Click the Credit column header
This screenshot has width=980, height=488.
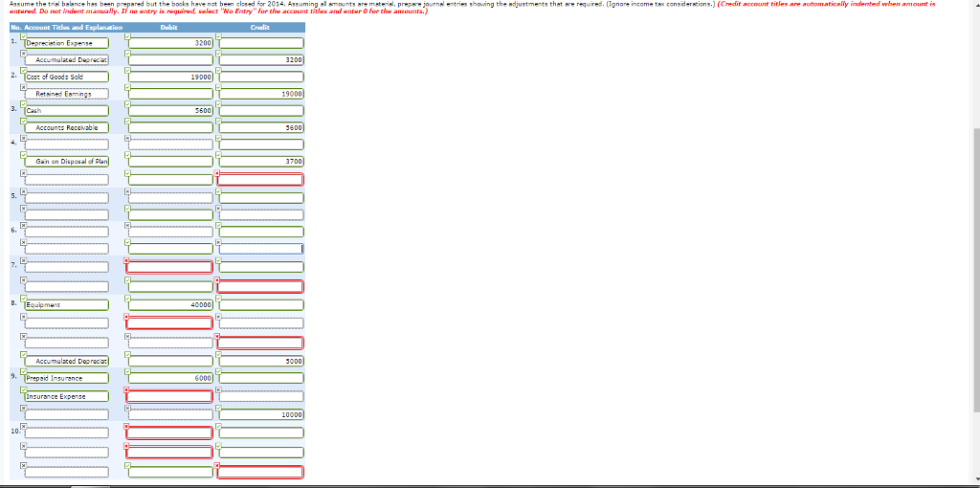coord(260,28)
